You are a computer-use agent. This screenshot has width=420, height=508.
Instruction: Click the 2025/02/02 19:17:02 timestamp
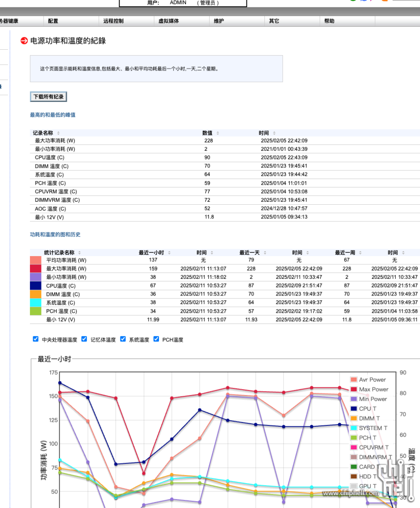[299, 311]
